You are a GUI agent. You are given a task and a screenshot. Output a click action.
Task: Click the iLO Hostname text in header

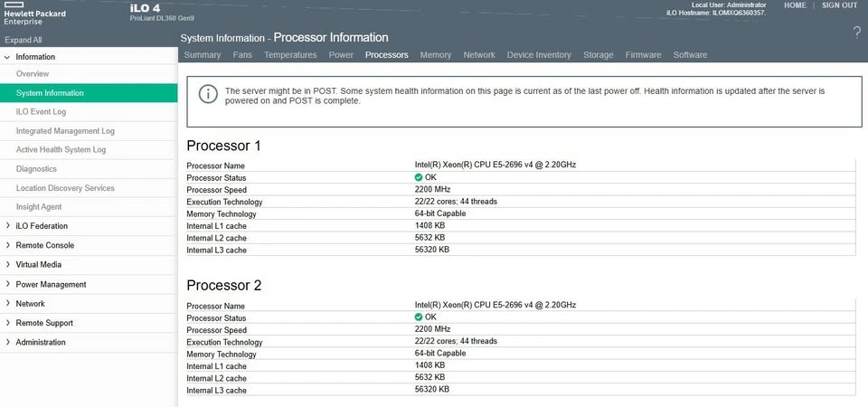click(716, 12)
